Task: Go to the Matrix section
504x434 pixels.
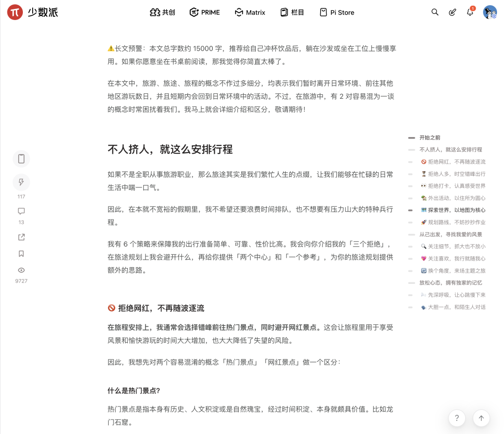Action: tap(250, 13)
